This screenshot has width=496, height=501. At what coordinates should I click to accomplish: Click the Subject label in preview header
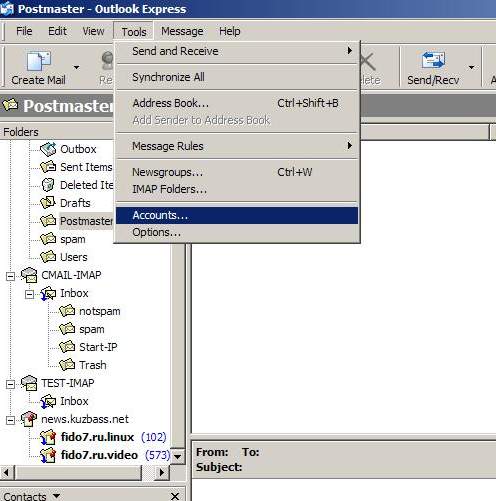(x=219, y=467)
